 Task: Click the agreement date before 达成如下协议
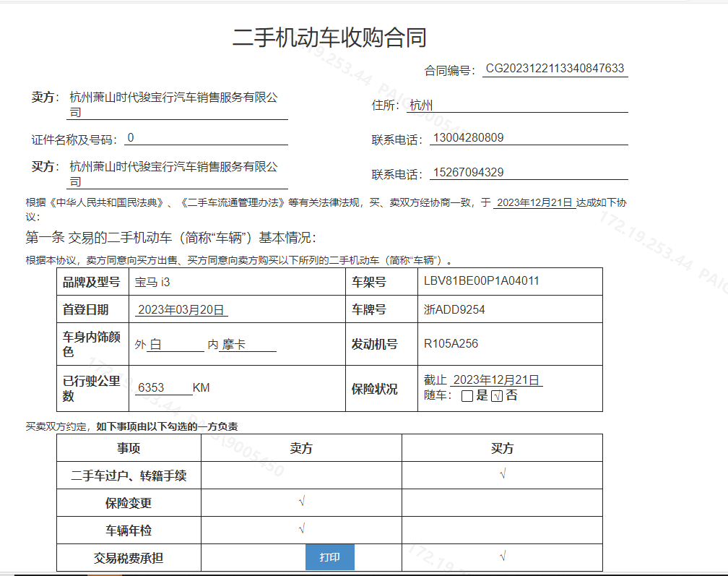click(534, 203)
